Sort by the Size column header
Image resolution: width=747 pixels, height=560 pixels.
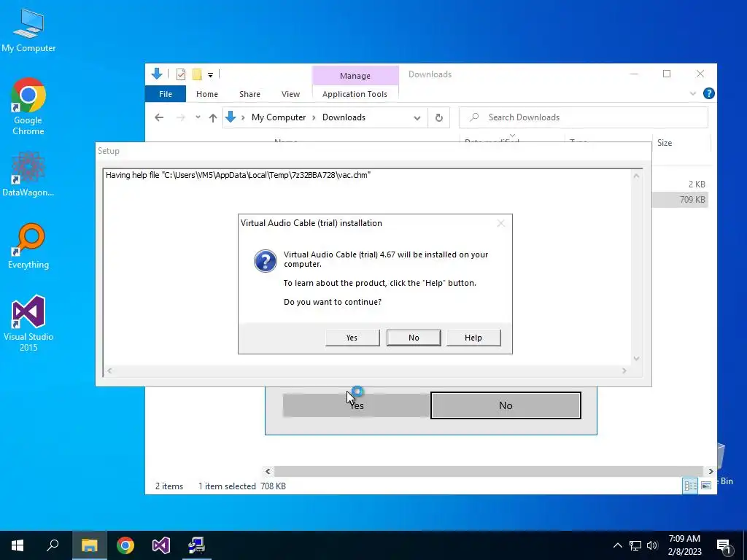(x=681, y=143)
